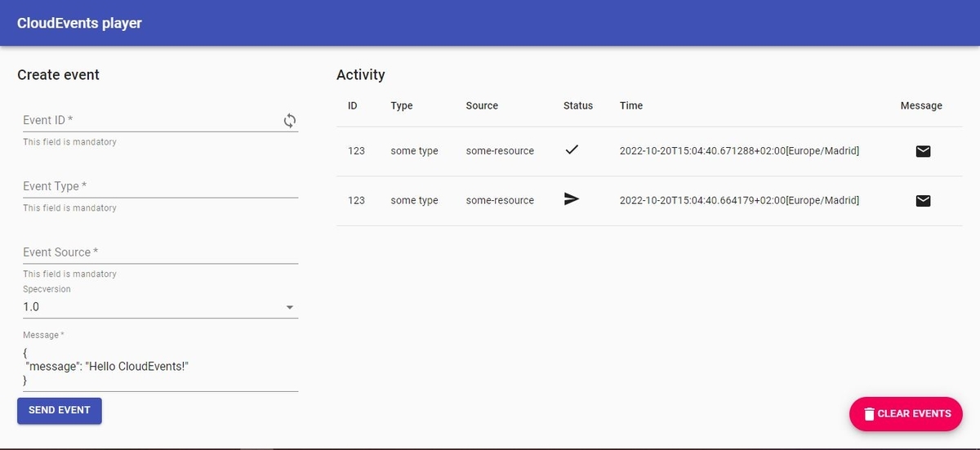Click the Activity heading
This screenshot has height=450, width=980.
tap(360, 75)
